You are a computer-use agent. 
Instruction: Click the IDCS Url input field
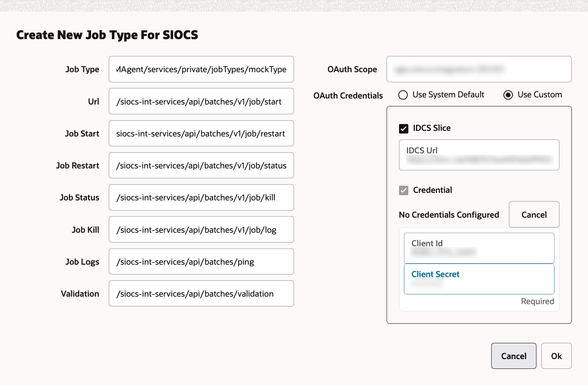[479, 155]
